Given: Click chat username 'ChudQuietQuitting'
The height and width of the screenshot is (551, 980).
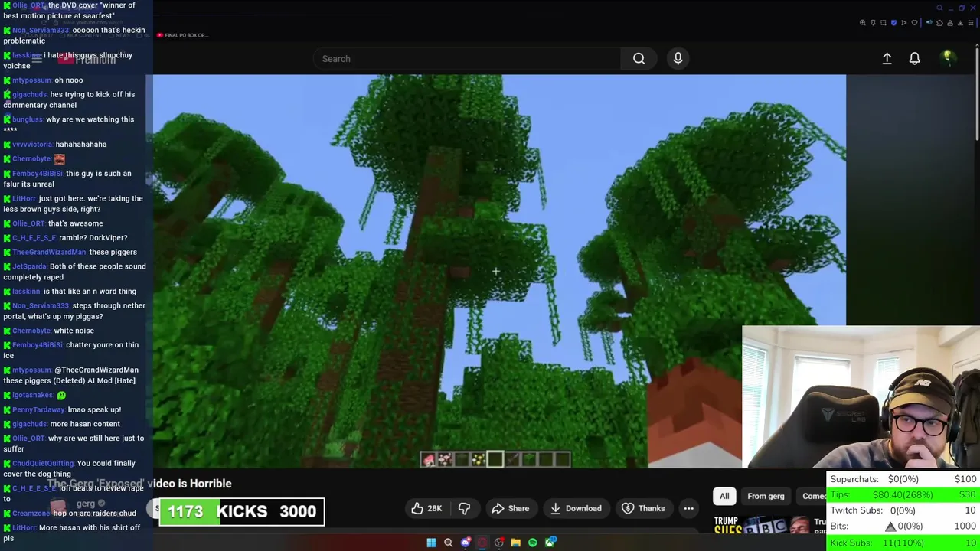Looking at the screenshot, I should [43, 464].
